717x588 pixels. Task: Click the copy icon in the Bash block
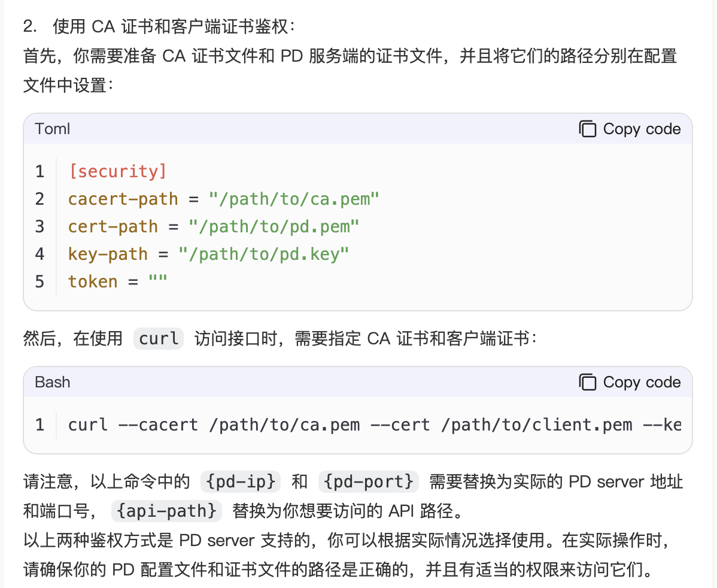pos(588,382)
